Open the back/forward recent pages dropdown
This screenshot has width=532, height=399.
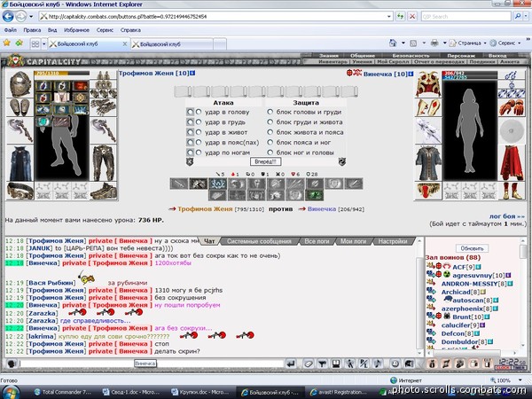pyautogui.click(x=31, y=16)
